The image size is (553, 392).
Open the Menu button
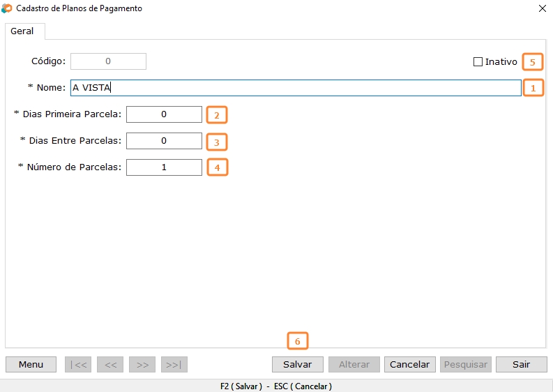coord(31,365)
